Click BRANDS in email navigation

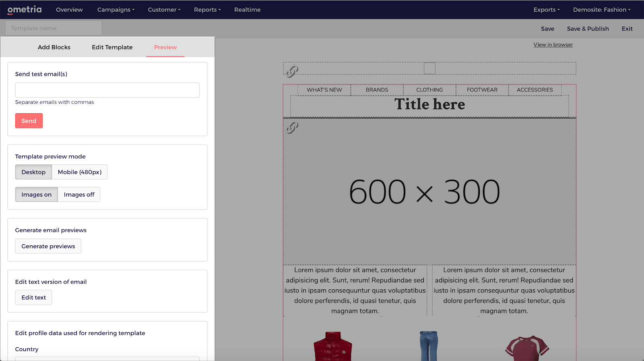(x=377, y=90)
